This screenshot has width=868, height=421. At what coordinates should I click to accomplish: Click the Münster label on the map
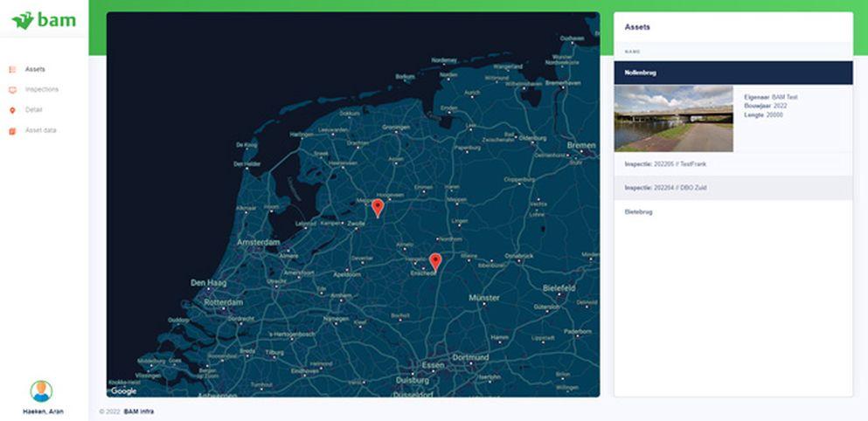483,298
